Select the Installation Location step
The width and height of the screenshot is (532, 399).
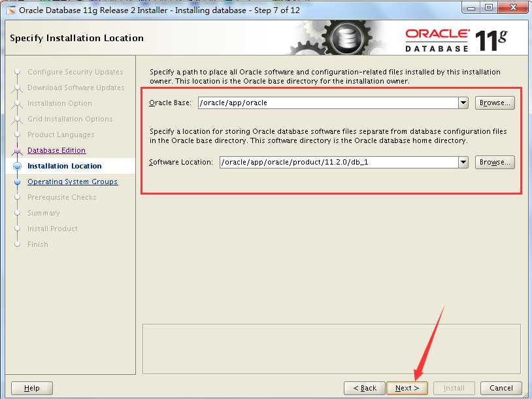click(x=65, y=166)
